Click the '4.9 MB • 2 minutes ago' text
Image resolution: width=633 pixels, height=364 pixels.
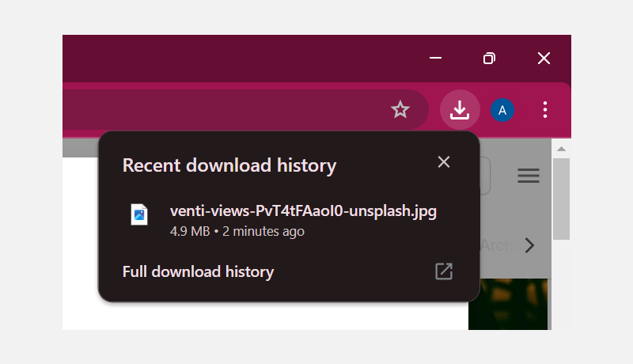pyautogui.click(x=237, y=232)
